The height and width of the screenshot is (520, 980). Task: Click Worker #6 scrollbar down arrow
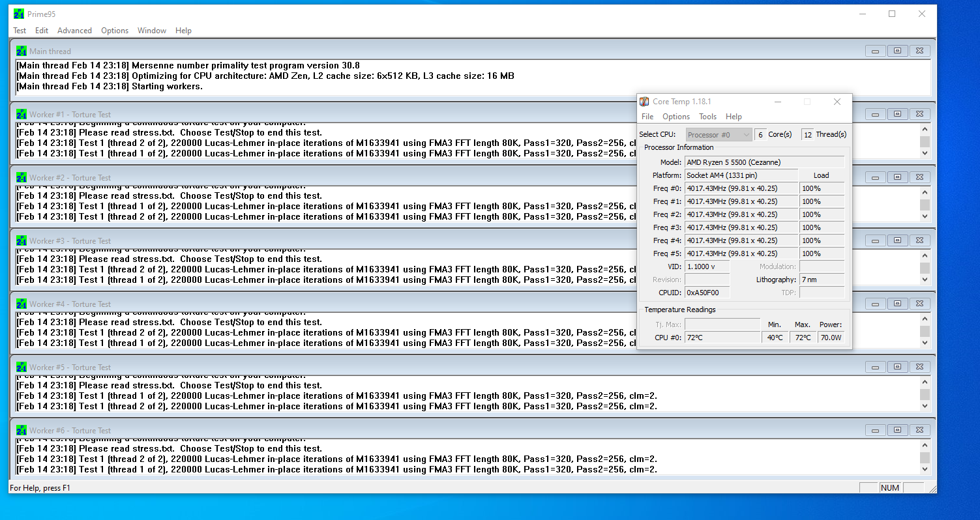tap(925, 469)
